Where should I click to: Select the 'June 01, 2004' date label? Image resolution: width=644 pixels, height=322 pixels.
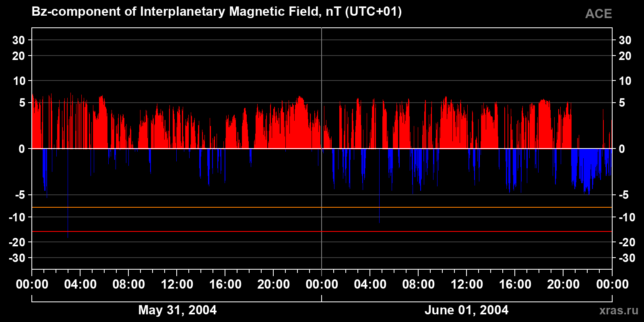[x=466, y=310]
